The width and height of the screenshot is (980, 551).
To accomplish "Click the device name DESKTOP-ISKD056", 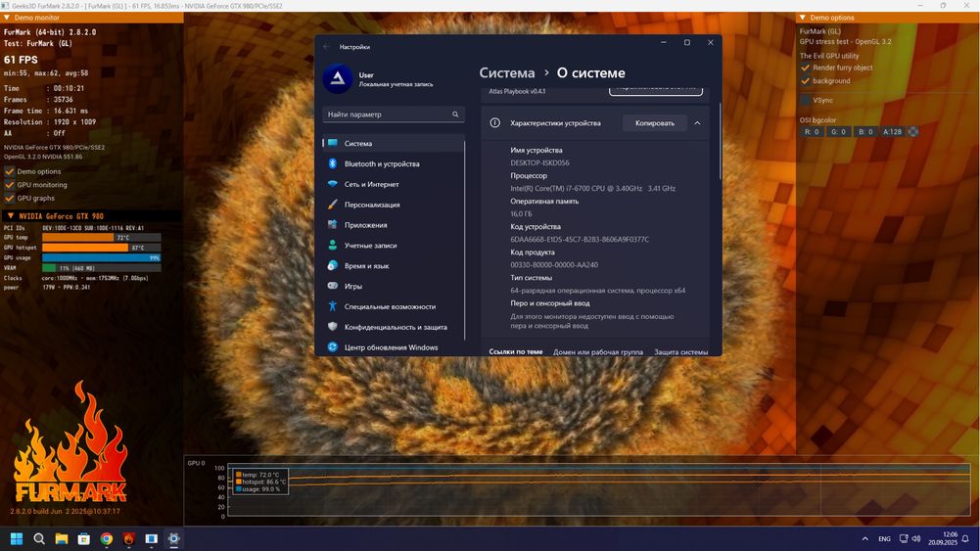I will click(539, 162).
